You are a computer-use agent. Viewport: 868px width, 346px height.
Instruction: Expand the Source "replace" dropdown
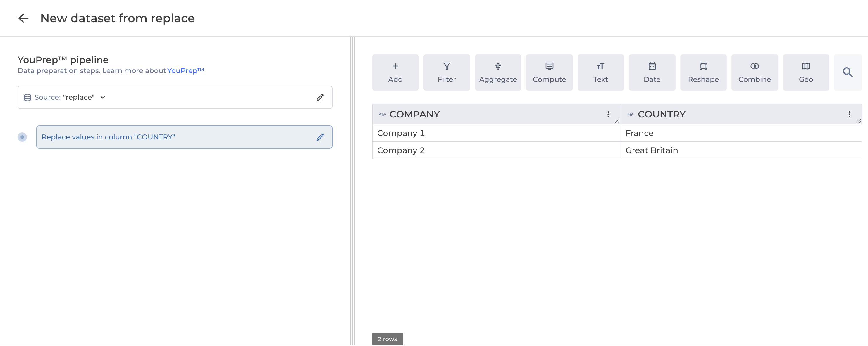(103, 97)
